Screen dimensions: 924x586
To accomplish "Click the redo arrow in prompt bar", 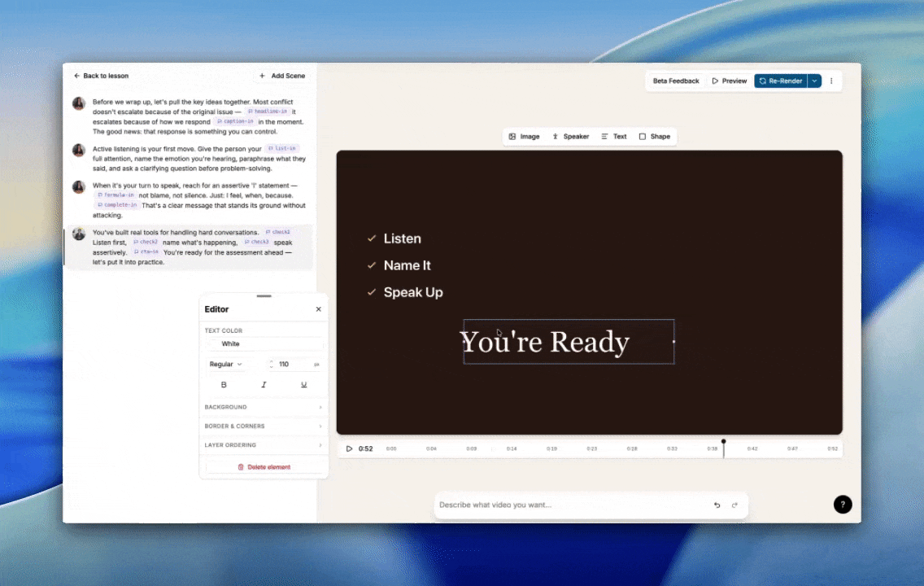I will click(x=734, y=505).
